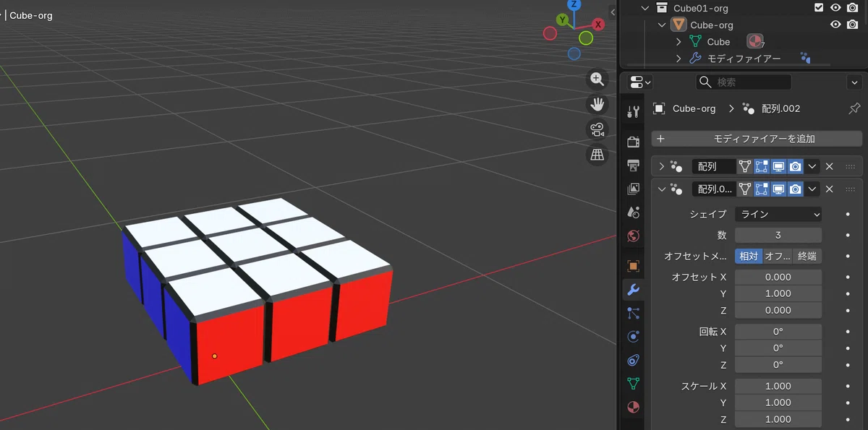Image resolution: width=868 pixels, height=430 pixels.
Task: Click the red X axis gizmo ball
Action: (x=598, y=25)
